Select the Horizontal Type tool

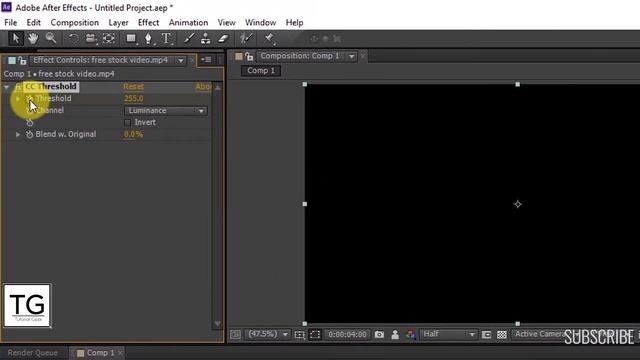166,39
